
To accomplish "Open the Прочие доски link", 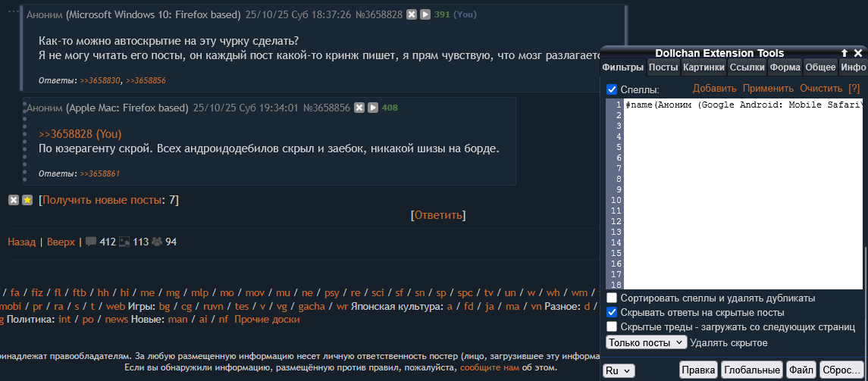I will click(x=267, y=320).
